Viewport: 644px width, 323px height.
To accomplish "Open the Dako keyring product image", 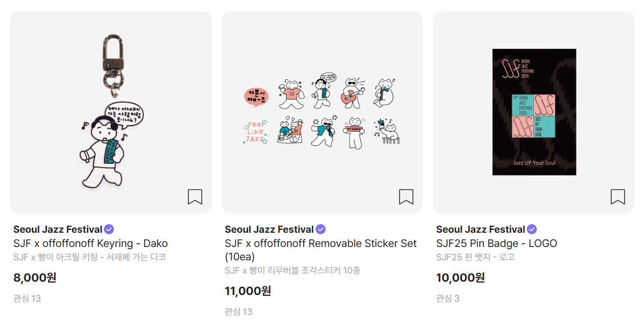I will click(111, 112).
